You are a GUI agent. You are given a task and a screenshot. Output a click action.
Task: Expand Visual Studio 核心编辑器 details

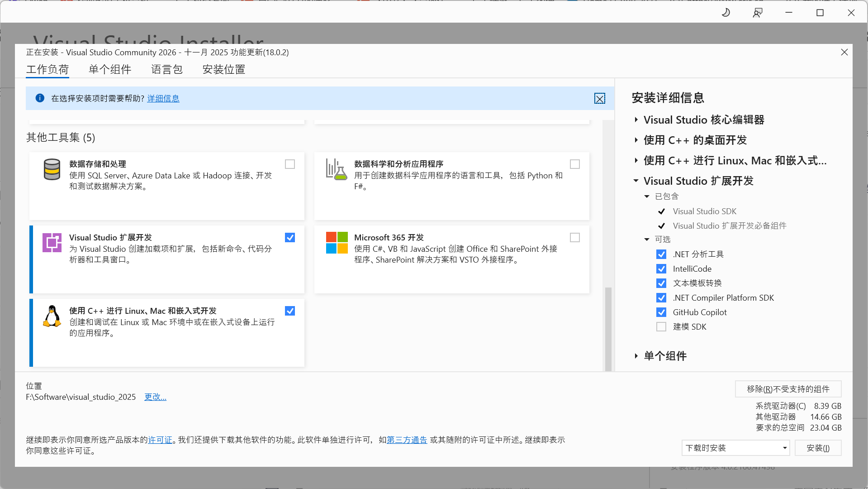(x=636, y=120)
